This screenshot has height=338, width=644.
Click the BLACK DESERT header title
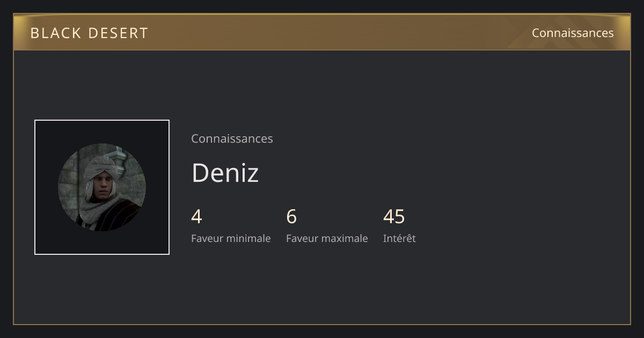[89, 33]
